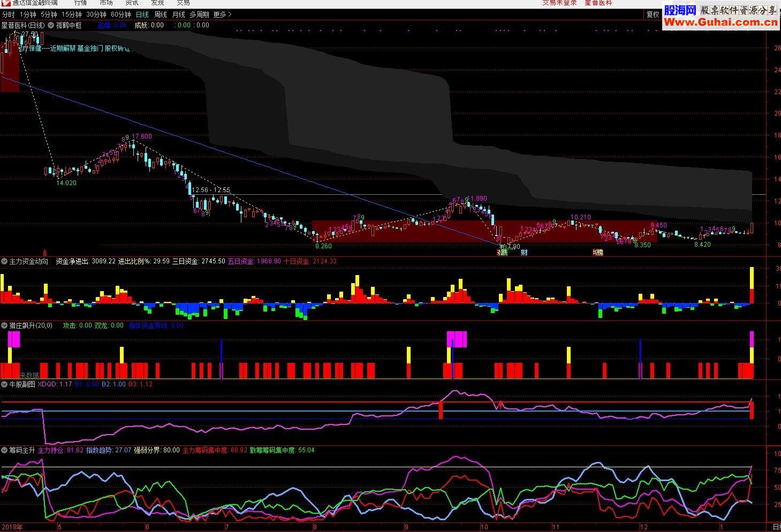
Task: Click the 交易未登录 status link
Action: 559,3
